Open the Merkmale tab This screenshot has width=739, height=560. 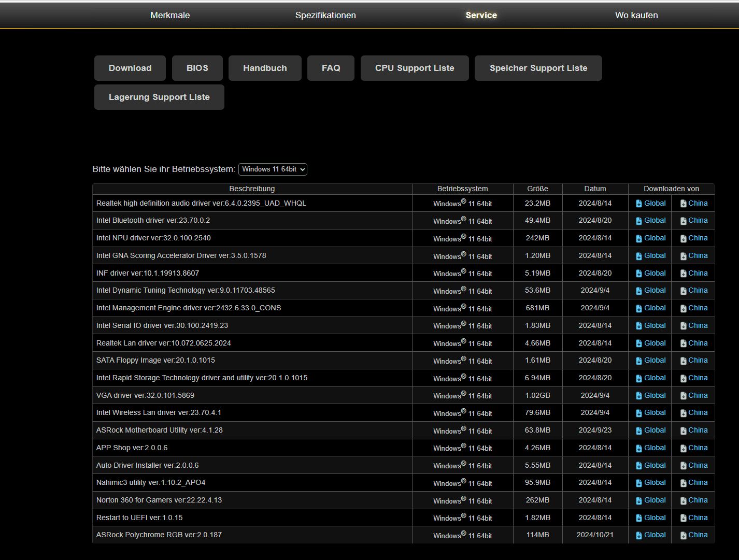pos(170,15)
